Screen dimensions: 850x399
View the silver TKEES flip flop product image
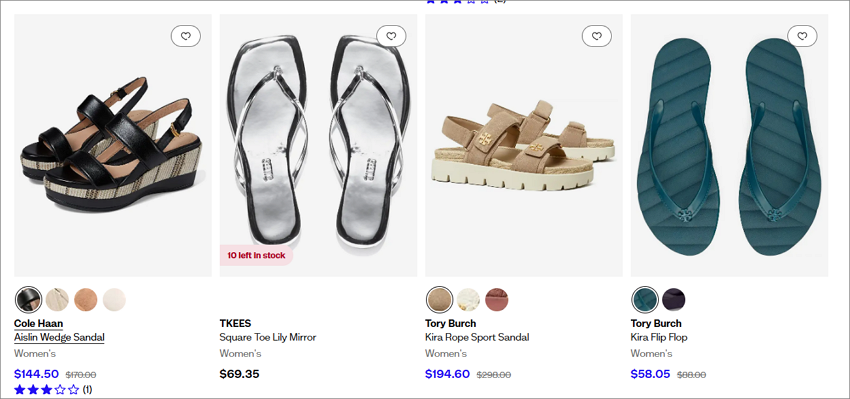(318, 145)
